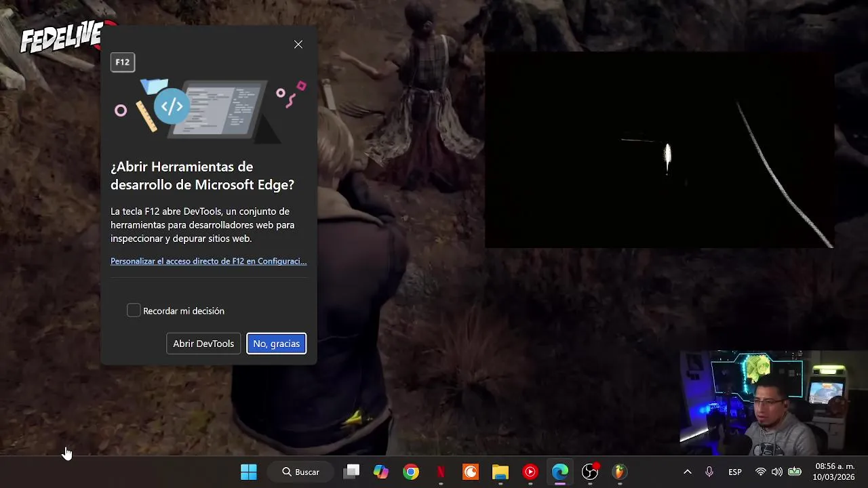Open File Explorer from the taskbar
The width and height of the screenshot is (868, 488).
[x=500, y=472]
